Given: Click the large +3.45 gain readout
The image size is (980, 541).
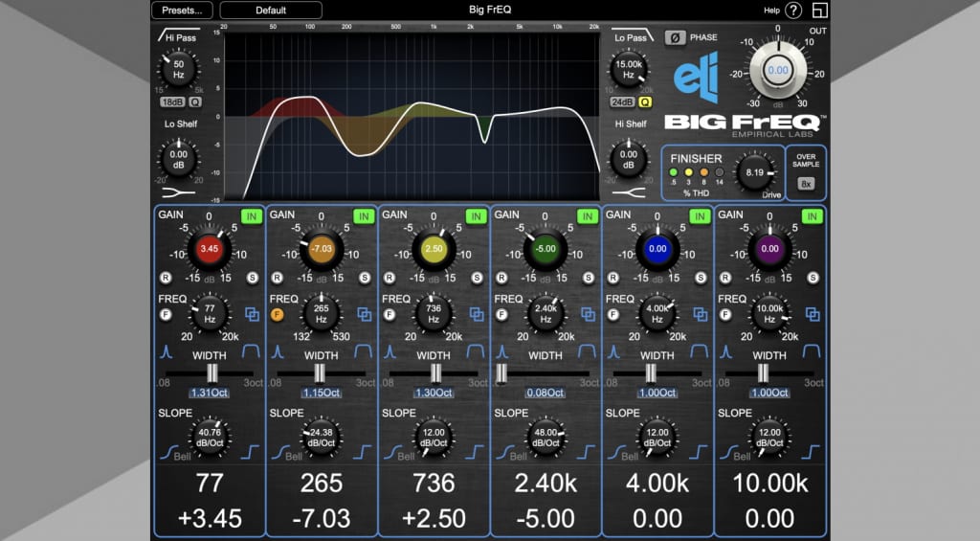Looking at the screenshot, I should pyautogui.click(x=210, y=518).
